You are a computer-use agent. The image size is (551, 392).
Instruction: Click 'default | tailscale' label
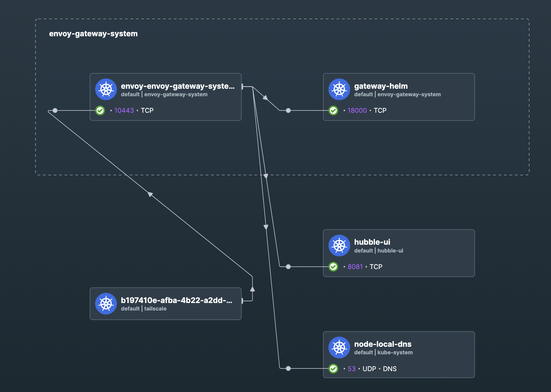(144, 309)
